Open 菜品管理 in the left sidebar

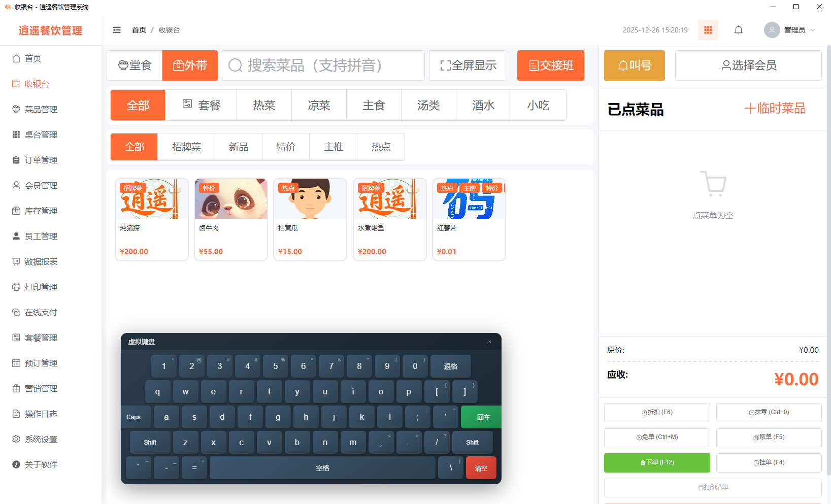pos(41,109)
